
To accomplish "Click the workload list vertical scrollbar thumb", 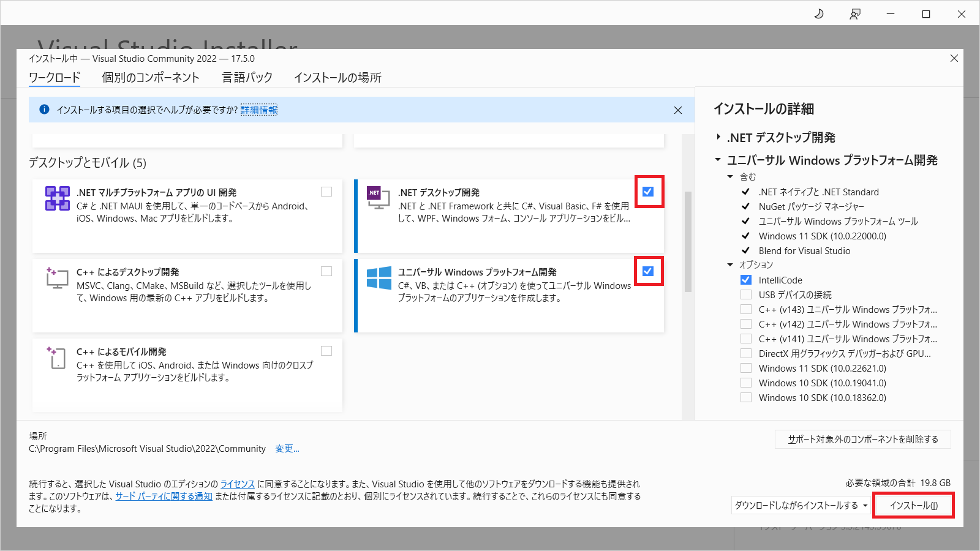I will [688, 242].
